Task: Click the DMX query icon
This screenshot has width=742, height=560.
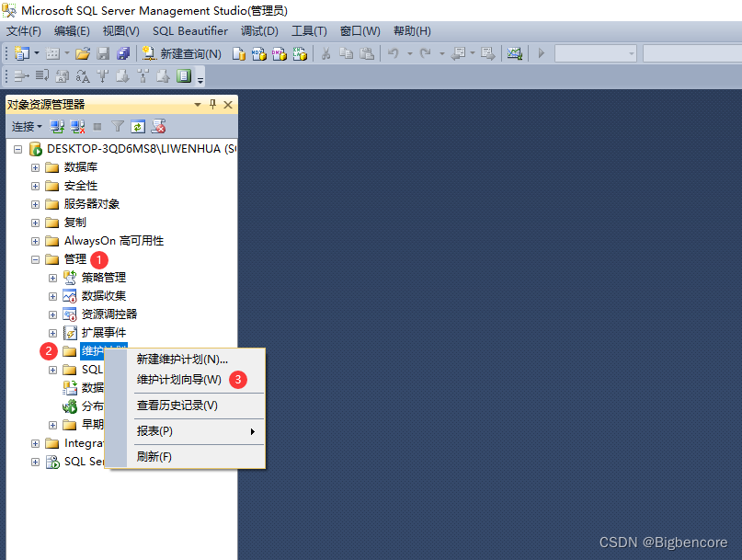Action: coord(280,54)
